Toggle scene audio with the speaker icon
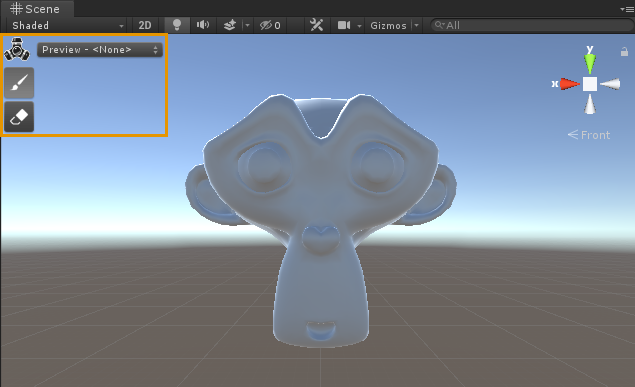The height and width of the screenshot is (387, 635). click(x=203, y=25)
